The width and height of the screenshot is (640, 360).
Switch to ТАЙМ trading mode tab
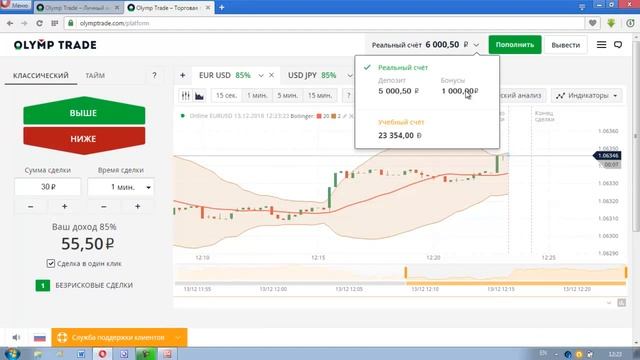click(95, 76)
